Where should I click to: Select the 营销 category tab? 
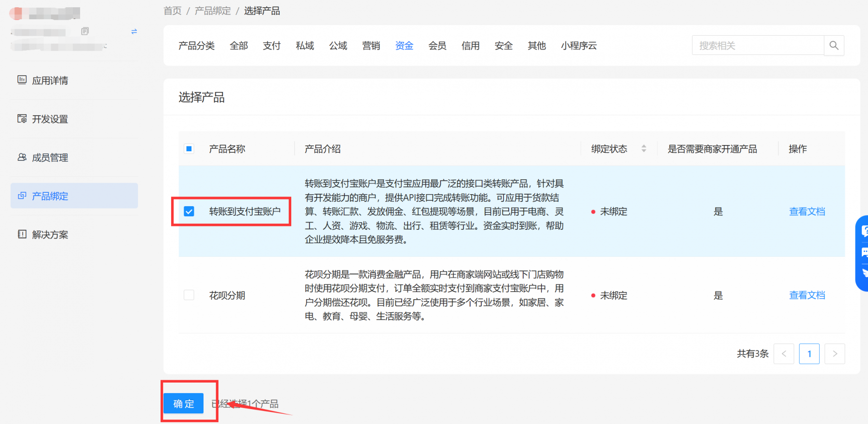pos(371,46)
